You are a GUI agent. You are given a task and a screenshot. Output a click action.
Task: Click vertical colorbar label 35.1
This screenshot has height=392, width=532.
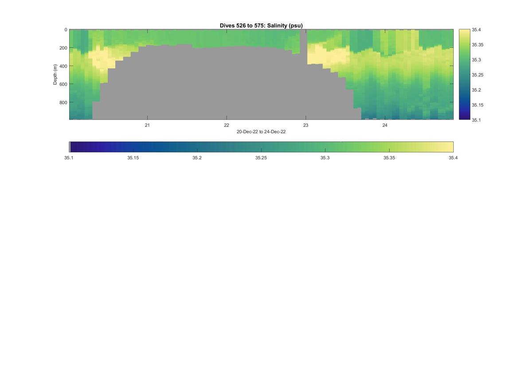pos(477,120)
